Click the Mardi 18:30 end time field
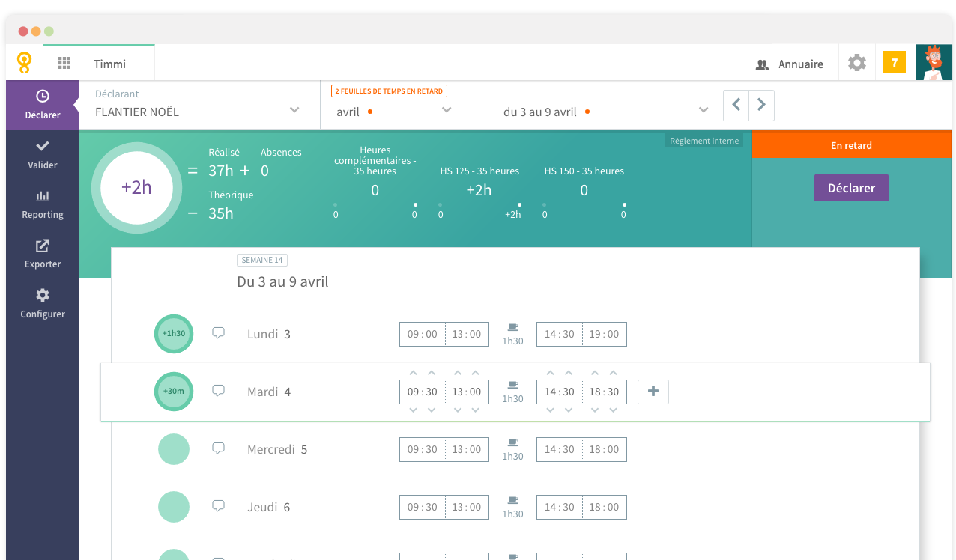Viewport: 956px width, 560px height. [x=604, y=392]
